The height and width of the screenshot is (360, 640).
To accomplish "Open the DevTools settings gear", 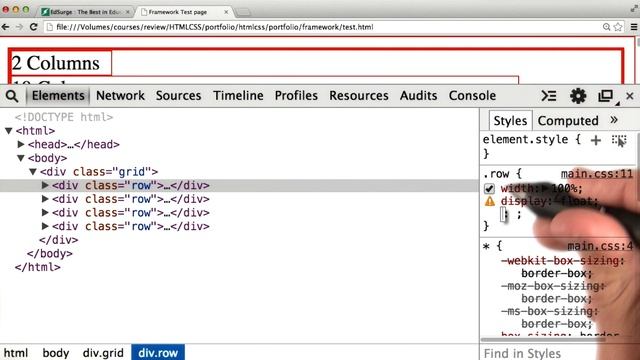I will point(578,96).
